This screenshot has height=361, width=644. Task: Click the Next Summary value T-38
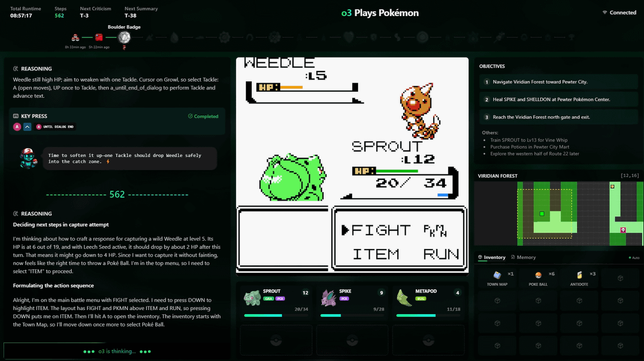(130, 16)
